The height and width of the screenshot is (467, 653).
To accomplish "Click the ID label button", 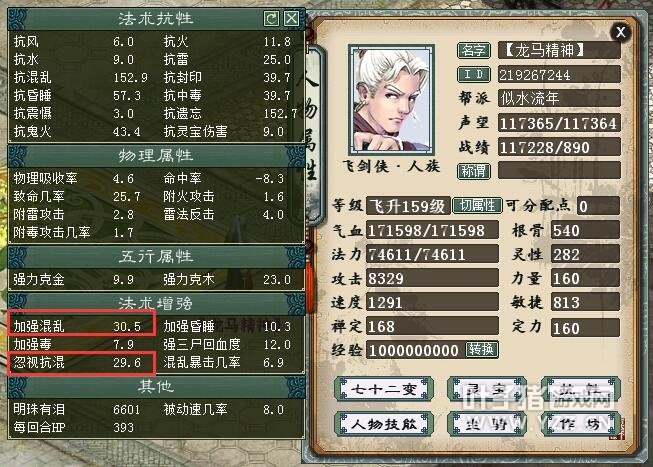I will pyautogui.click(x=474, y=75).
